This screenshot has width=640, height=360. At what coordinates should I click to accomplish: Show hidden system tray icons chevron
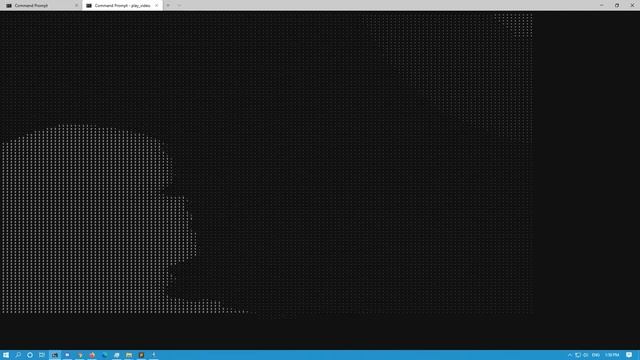[x=570, y=355]
